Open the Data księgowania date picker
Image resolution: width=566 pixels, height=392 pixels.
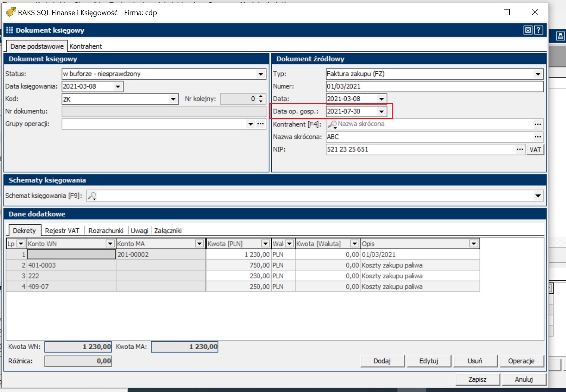(x=118, y=87)
